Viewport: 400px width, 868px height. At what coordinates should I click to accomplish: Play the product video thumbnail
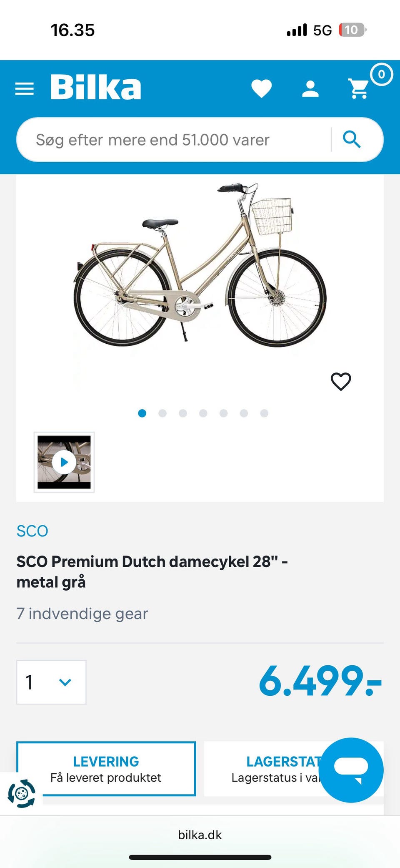point(64,462)
